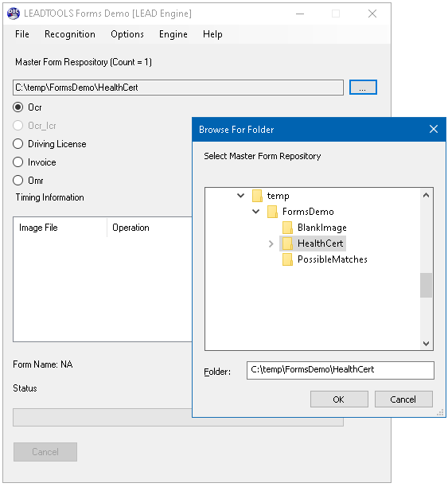
Task: Select the PossibleMatches folder icon
Action: click(x=287, y=259)
